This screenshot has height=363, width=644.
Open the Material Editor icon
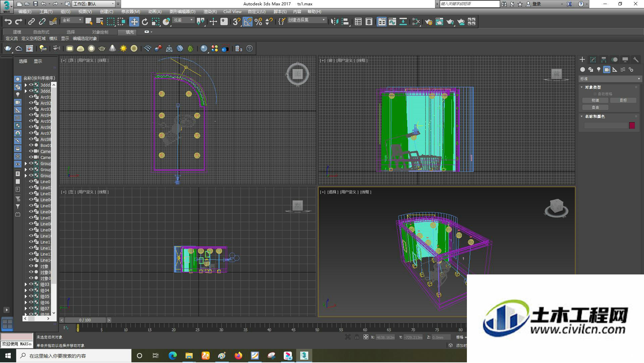(416, 22)
